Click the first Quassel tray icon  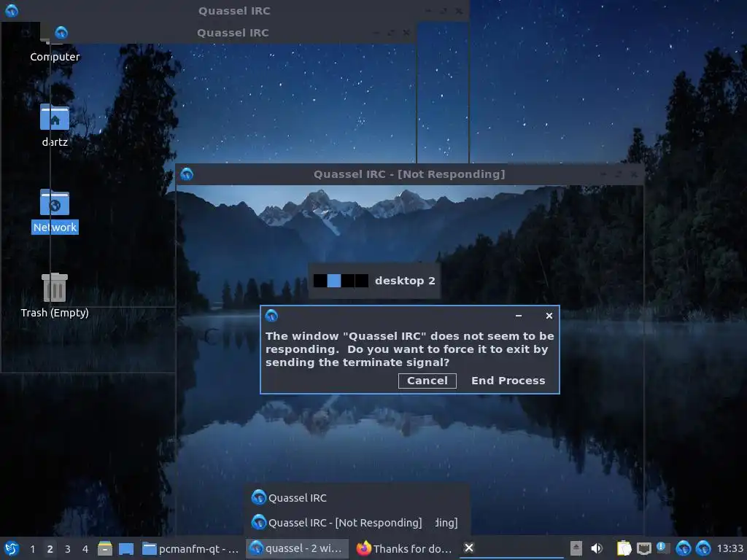pos(683,548)
